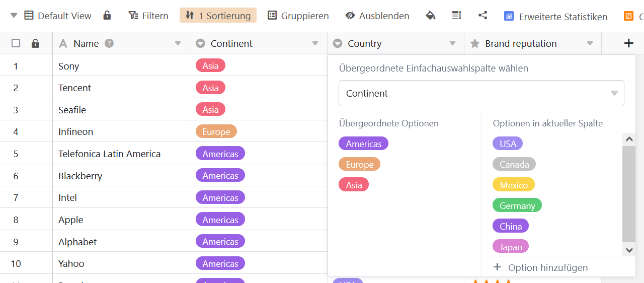Add a new column with plus icon
This screenshot has width=644, height=283.
click(628, 43)
